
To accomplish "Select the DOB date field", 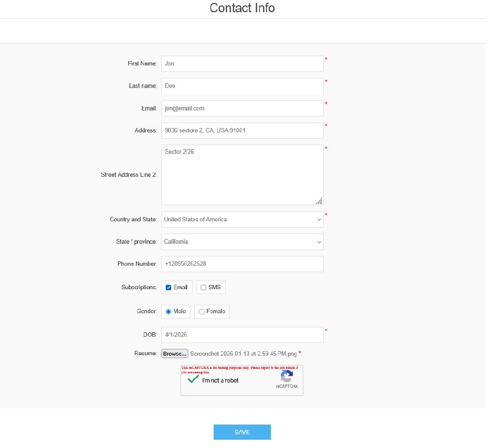I will point(242,335).
